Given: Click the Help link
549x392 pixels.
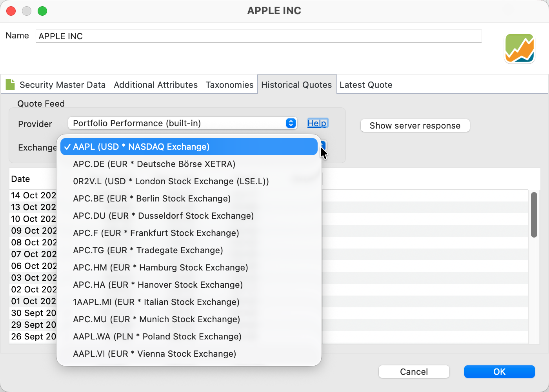Looking at the screenshot, I should click(317, 123).
